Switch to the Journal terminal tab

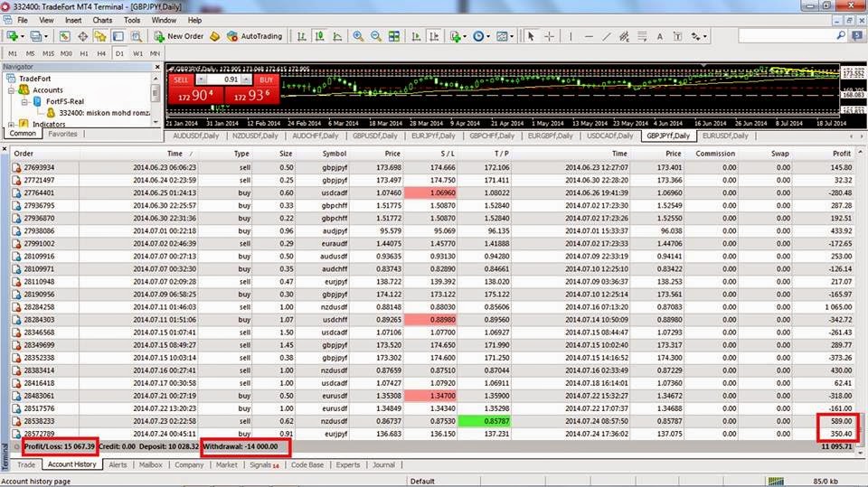click(383, 464)
